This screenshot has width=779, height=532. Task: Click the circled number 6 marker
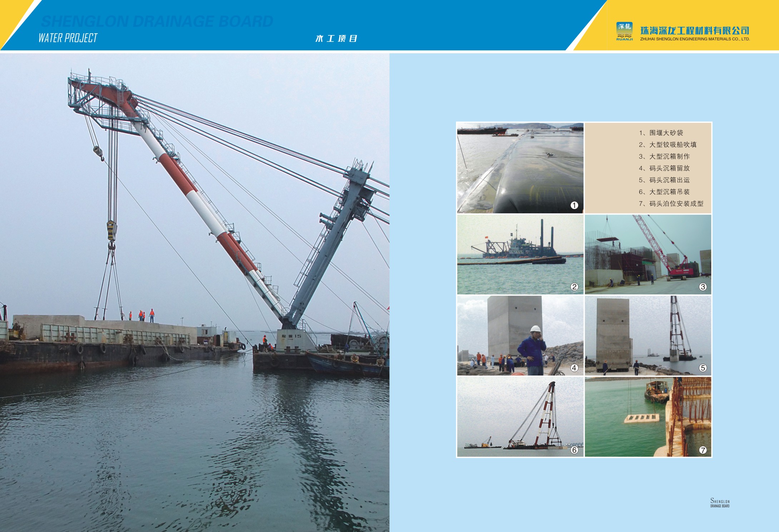(574, 450)
